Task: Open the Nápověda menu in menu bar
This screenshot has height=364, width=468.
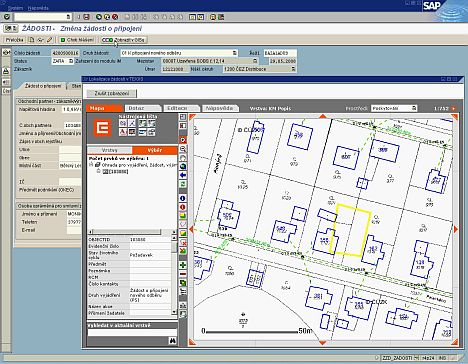Action: (38, 8)
